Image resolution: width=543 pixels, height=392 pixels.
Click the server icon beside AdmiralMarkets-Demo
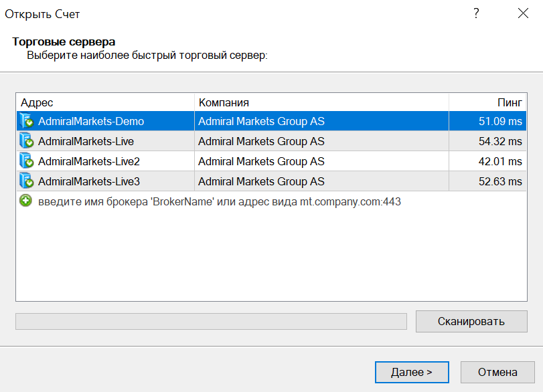tap(26, 121)
